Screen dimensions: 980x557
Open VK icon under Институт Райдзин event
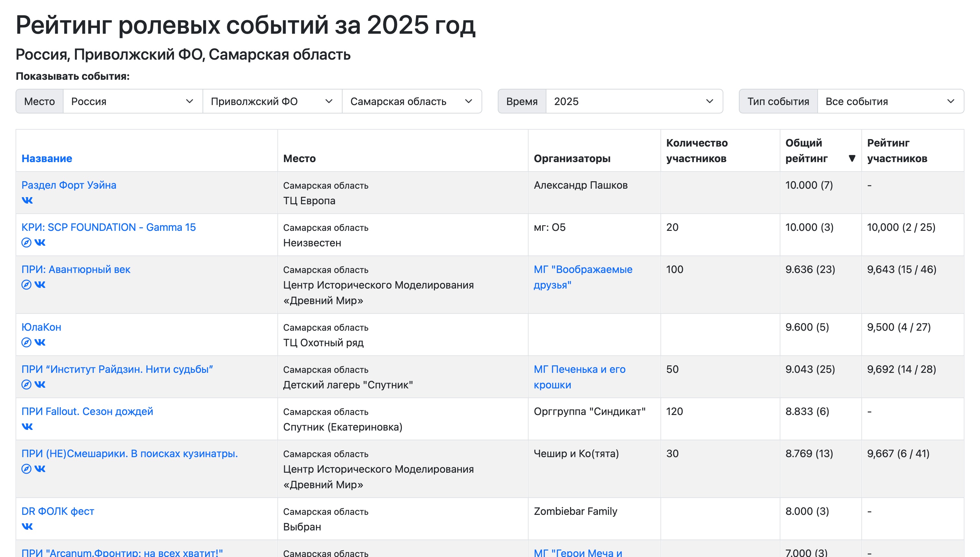tap(40, 385)
